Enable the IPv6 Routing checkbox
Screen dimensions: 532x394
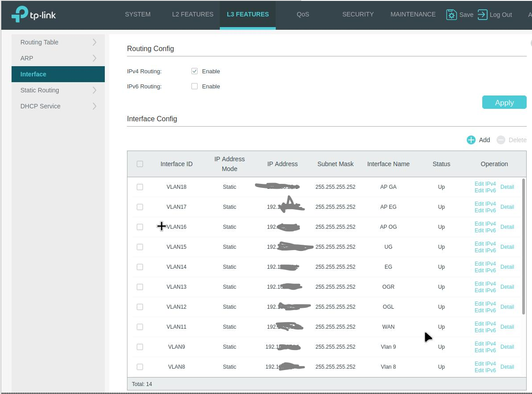(195, 86)
